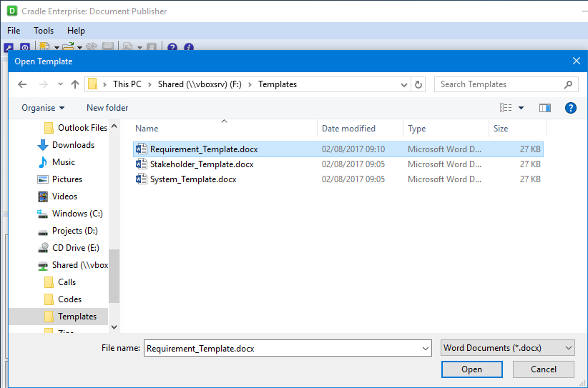588x388 pixels.
Task: Open the Organise dropdown menu
Action: point(43,108)
